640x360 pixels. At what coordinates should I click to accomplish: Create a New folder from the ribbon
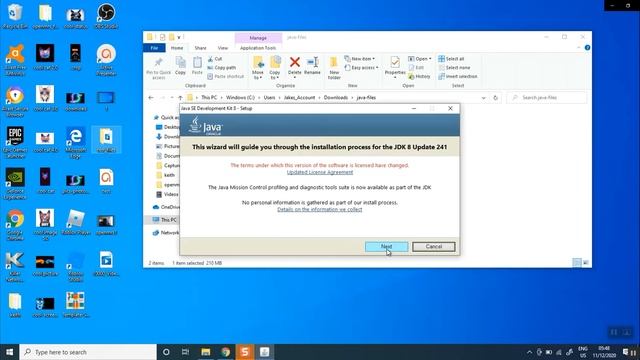tap(334, 68)
